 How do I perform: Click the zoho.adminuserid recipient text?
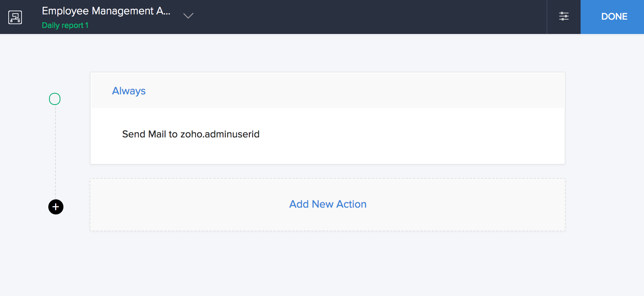220,134
